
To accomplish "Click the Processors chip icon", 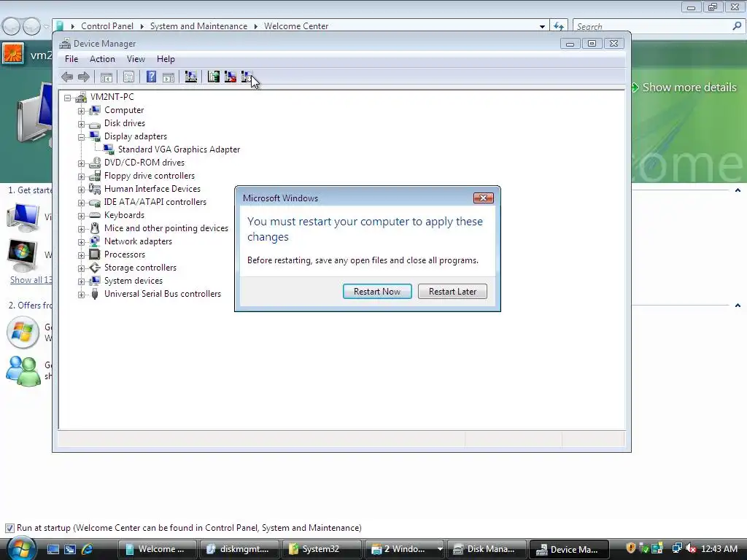I will tap(95, 254).
